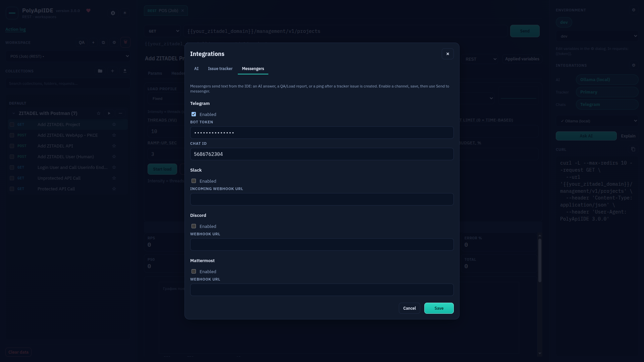This screenshot has width=644, height=362.
Task: Open the HTTP method GET dropdown
Action: (163, 31)
